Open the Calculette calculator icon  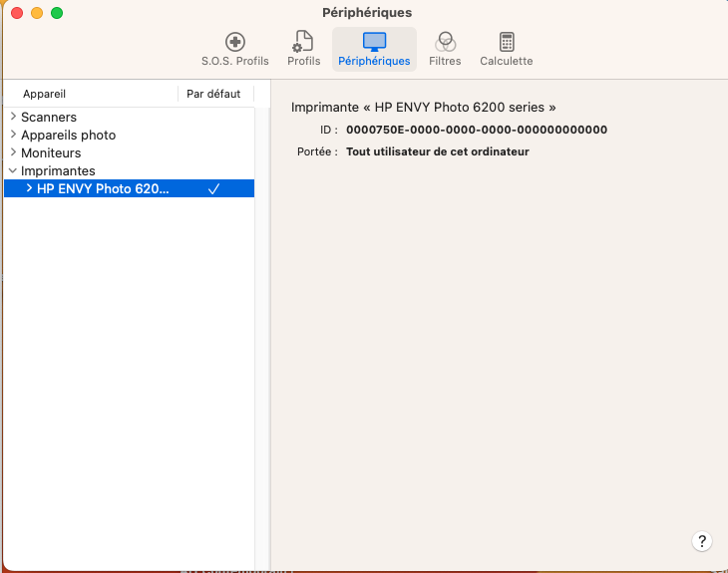coord(507,42)
